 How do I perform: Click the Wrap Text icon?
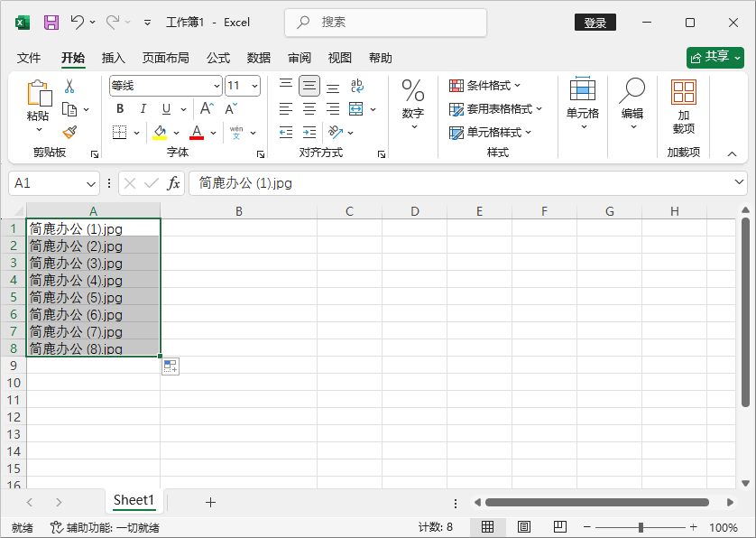[x=356, y=86]
